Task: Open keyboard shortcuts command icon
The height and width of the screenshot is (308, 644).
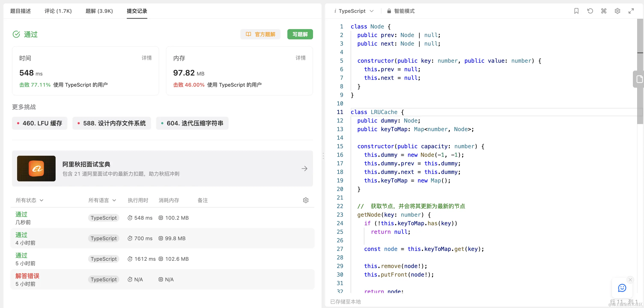Action: tap(604, 11)
